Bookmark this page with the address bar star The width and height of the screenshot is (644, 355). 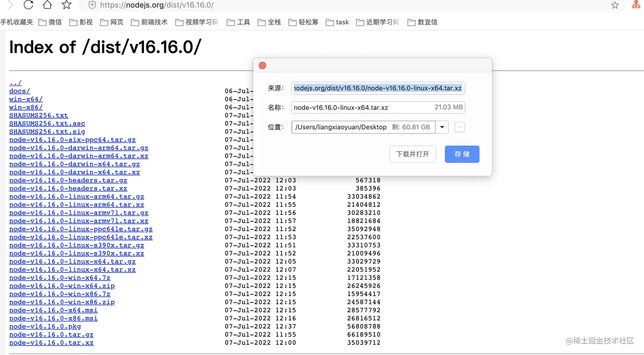coord(615,5)
